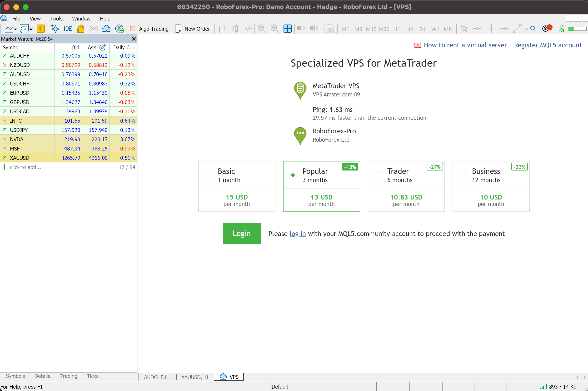
Task: Create a New Order
Action: tap(192, 29)
